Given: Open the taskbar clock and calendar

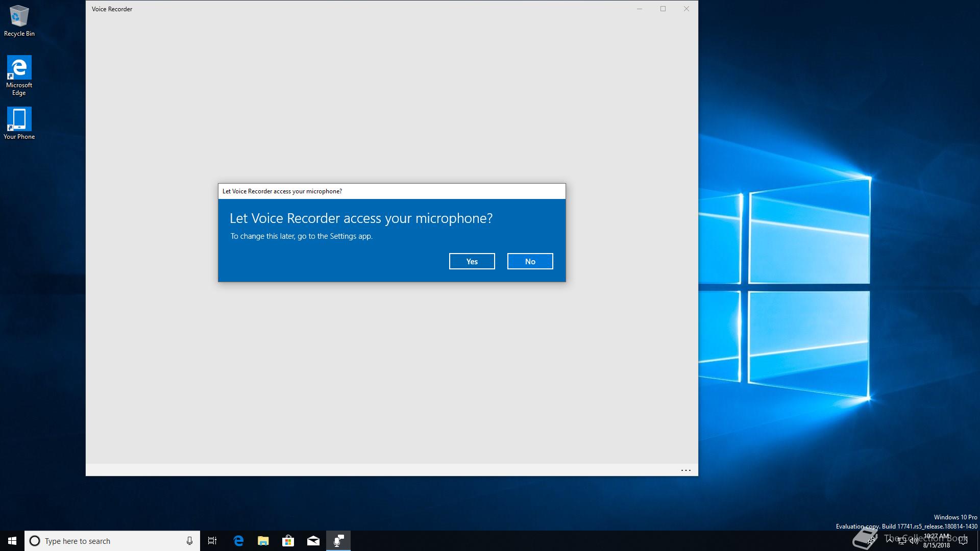Looking at the screenshot, I should 937,541.
